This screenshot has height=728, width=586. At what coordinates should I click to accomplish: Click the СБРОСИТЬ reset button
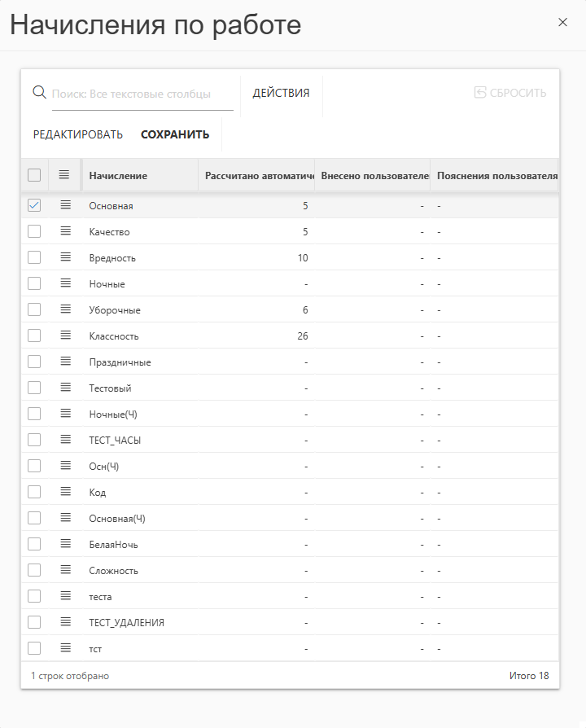tap(510, 93)
